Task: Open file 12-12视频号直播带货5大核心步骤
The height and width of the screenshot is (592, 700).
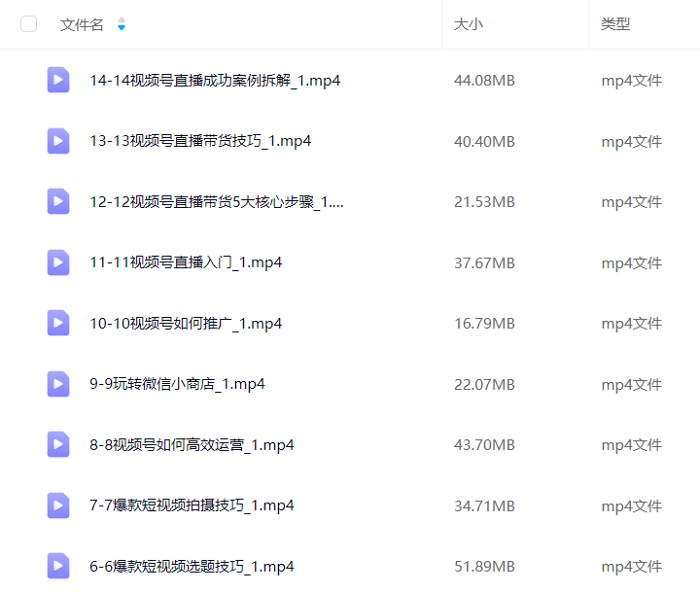Action: [217, 202]
